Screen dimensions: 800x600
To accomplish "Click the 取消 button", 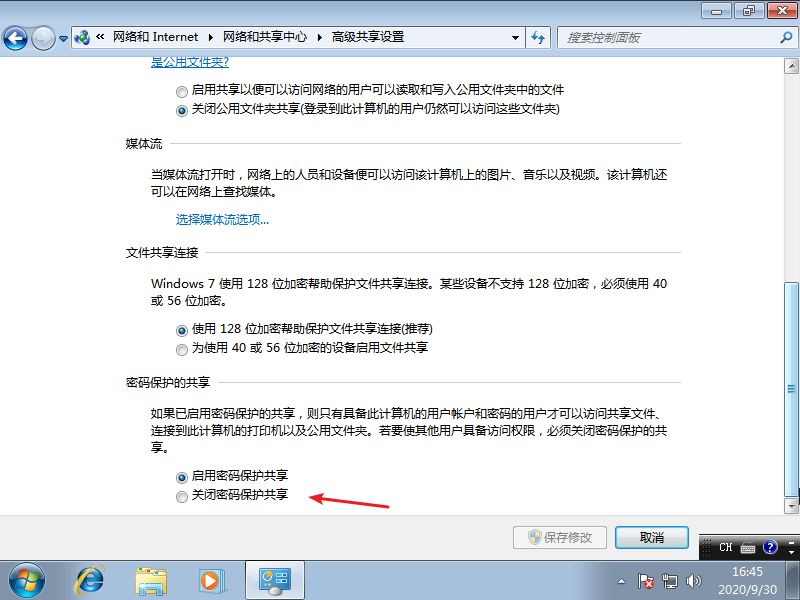I will pos(651,537).
